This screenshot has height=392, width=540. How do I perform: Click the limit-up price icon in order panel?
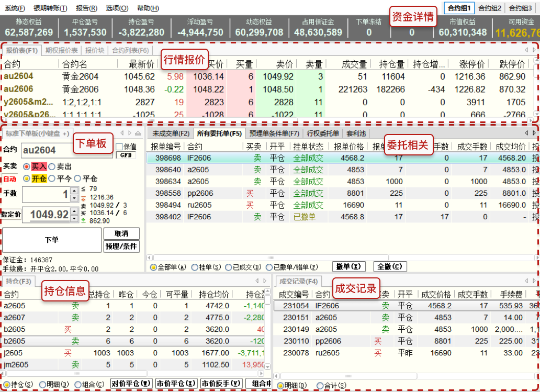click(84, 198)
